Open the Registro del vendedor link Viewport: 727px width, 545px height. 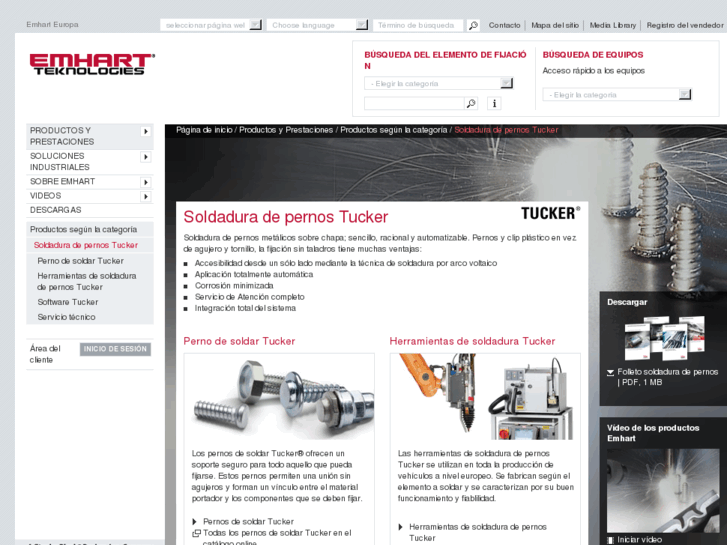(685, 25)
